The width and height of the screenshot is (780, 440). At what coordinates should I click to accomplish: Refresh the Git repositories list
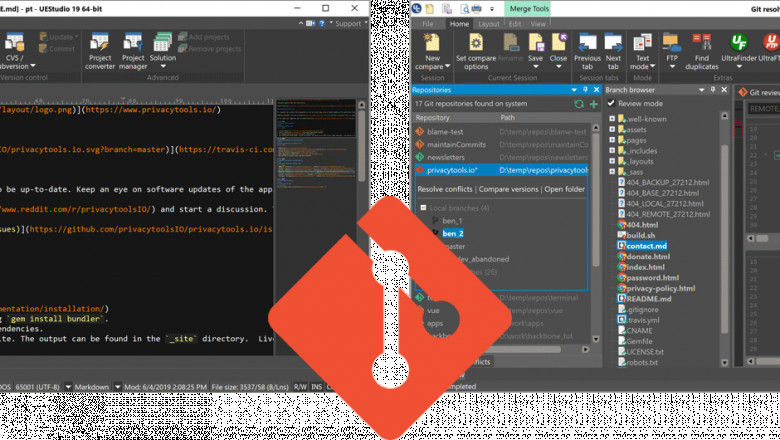pos(579,104)
